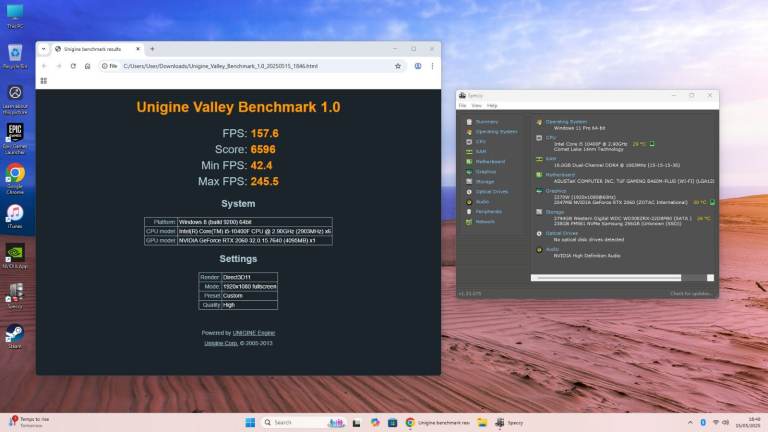Launch Steam from the desktop
Screen dimensions: 768x432
point(15,336)
